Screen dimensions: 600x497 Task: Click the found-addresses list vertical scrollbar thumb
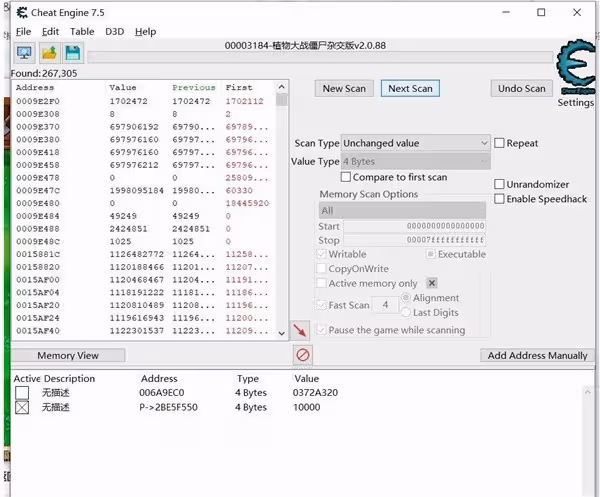[282, 100]
